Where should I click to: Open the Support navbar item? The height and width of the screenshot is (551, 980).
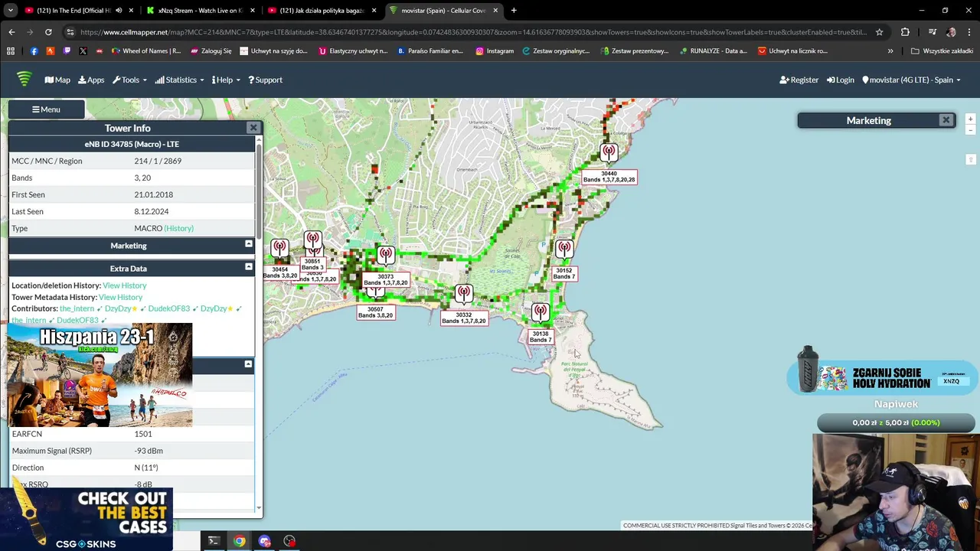265,80
